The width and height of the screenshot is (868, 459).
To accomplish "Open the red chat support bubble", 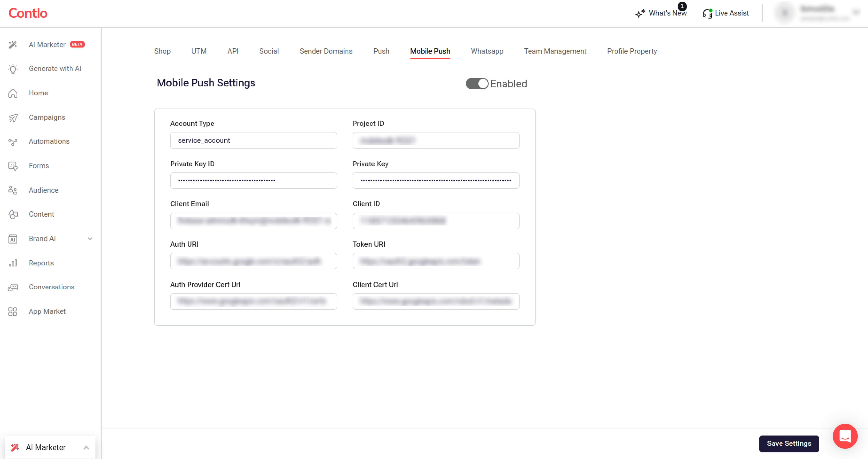I will click(845, 436).
